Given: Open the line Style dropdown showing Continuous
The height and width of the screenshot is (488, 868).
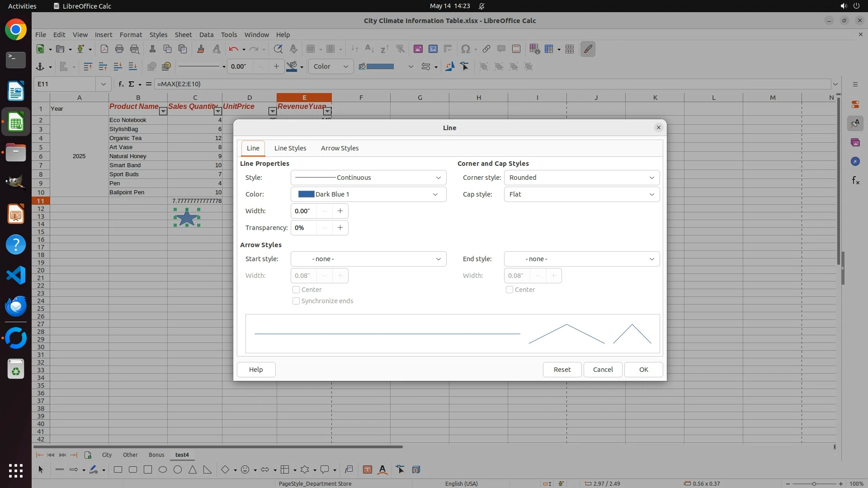Looking at the screenshot, I should click(368, 178).
